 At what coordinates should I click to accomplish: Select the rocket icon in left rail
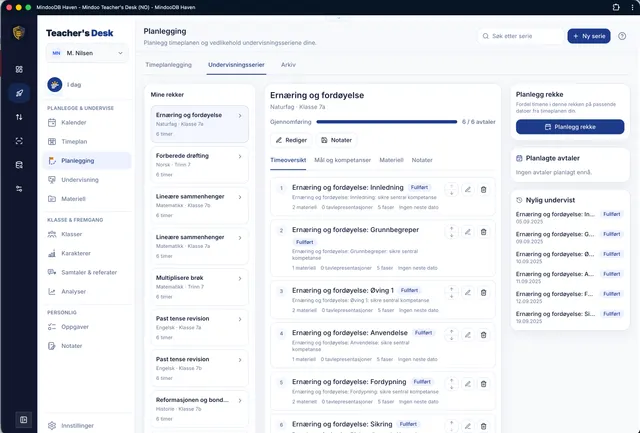(19, 93)
